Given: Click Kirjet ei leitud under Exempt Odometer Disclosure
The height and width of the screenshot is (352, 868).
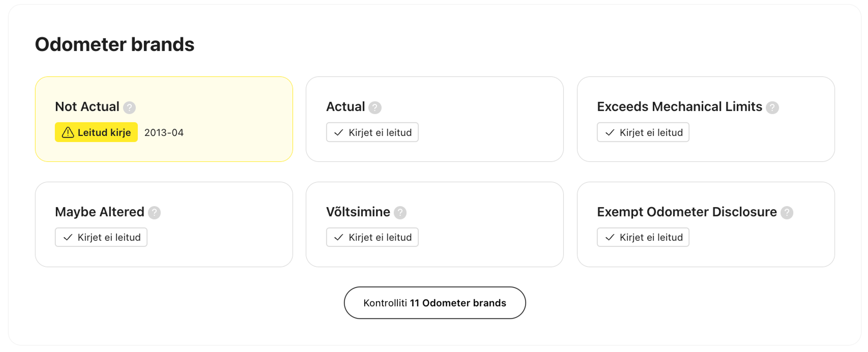Looking at the screenshot, I should 643,237.
